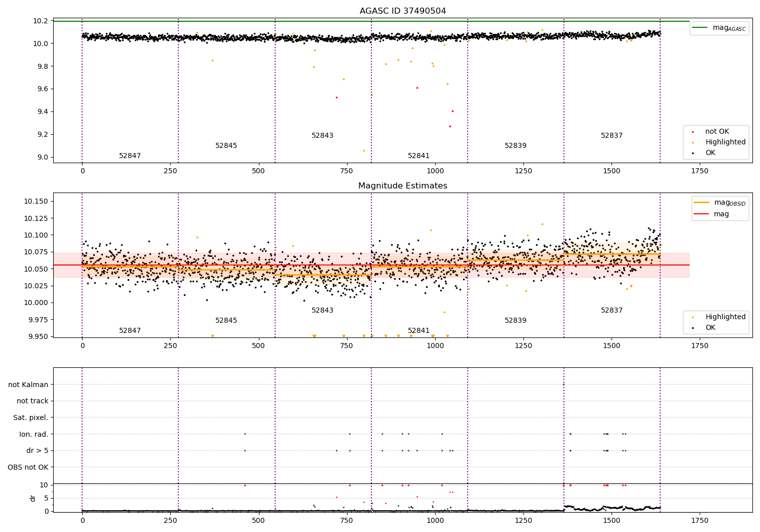Screen dimensions: 760x532
Task: Select the green mag AGASC legend line swatch
Action: (700, 28)
